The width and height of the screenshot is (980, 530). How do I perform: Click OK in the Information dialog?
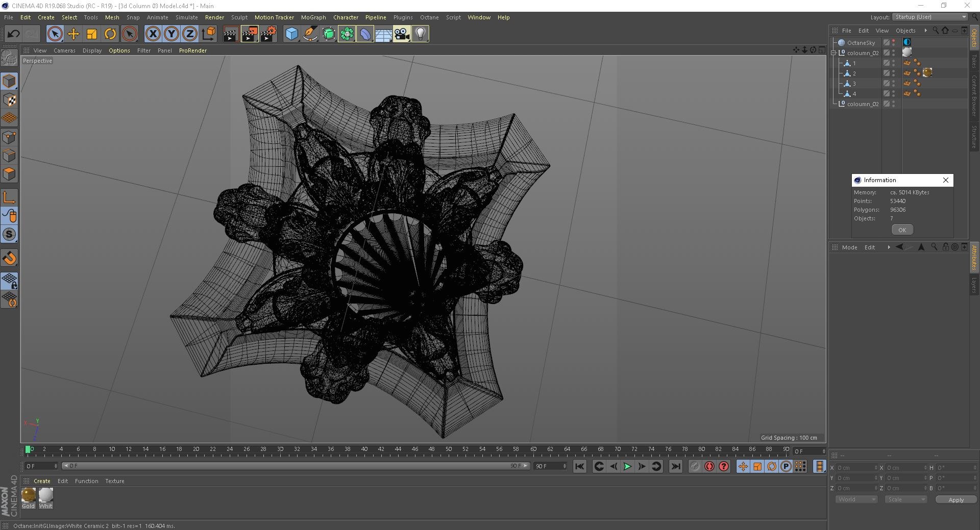902,230
